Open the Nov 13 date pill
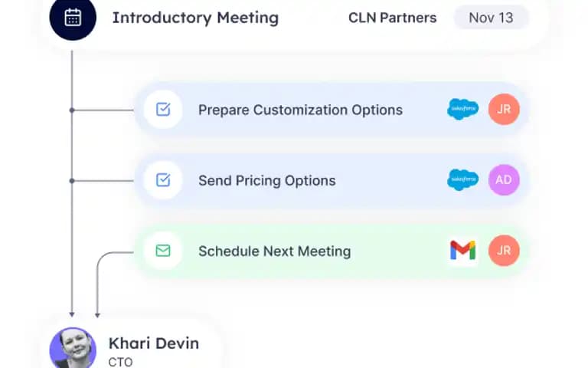The height and width of the screenshot is (368, 588). coord(491,18)
